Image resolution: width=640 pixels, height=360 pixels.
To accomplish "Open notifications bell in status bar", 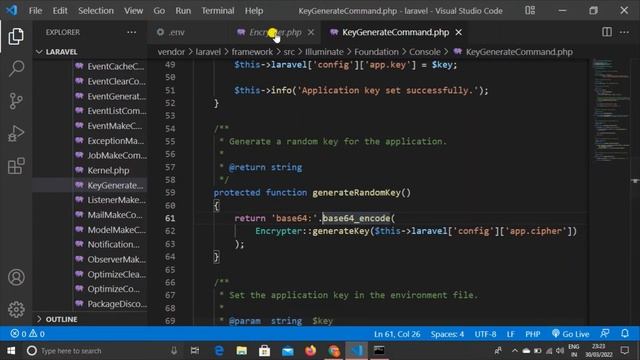I will pos(624,333).
